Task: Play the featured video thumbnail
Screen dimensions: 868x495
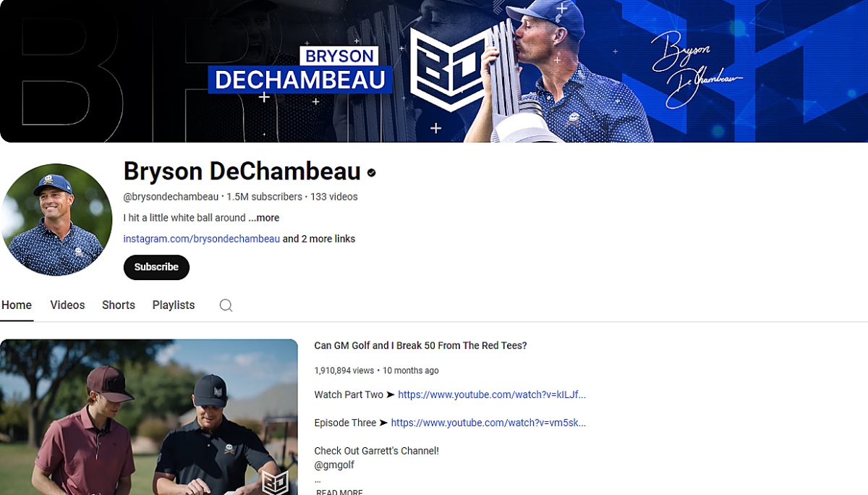Action: click(x=149, y=417)
